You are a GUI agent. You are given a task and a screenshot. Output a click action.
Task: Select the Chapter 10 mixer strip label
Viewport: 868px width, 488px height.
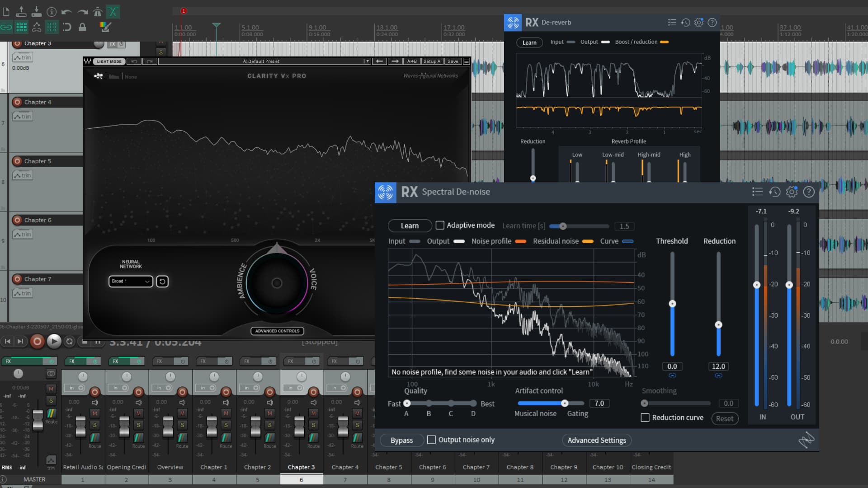tap(608, 467)
